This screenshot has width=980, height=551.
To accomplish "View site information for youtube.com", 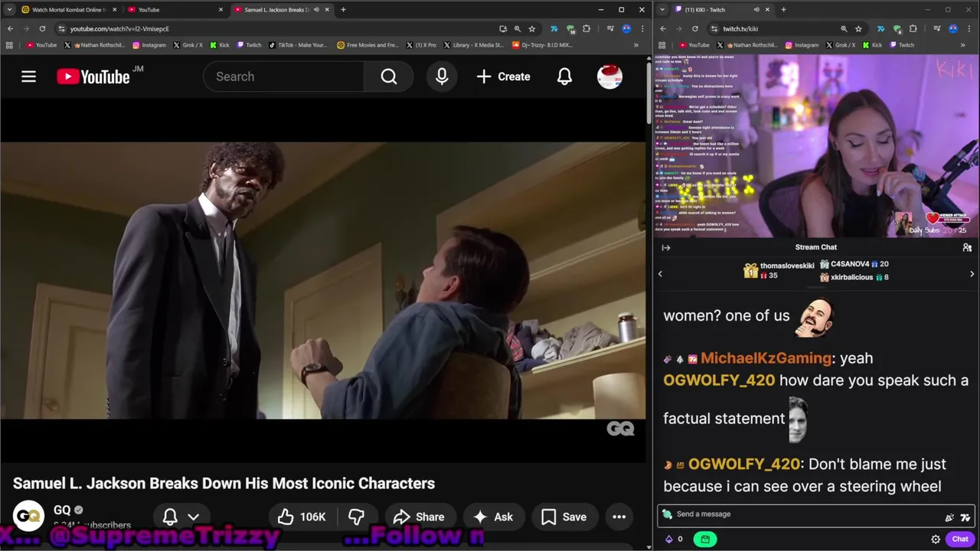I will [x=61, y=28].
